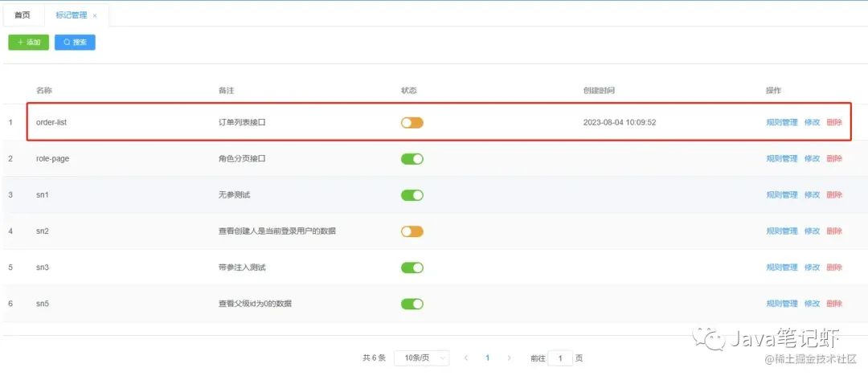Click 删除 in the sn1 row

coord(834,195)
